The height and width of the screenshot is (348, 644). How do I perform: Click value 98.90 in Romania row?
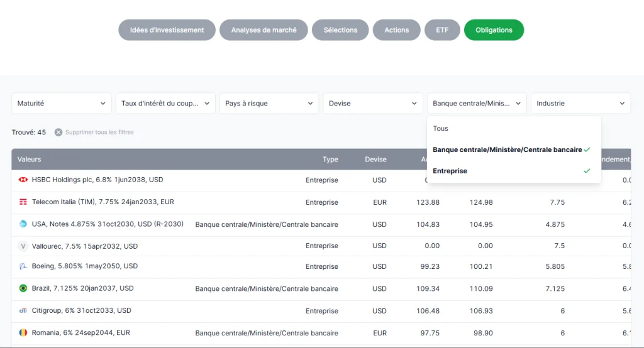coord(483,333)
